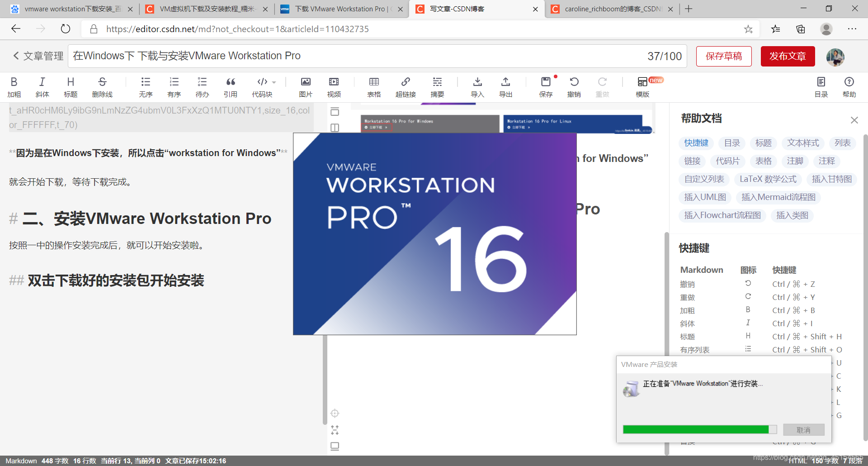This screenshot has height=466, width=868.
Task: Export article with 导出 icon
Action: 505,87
